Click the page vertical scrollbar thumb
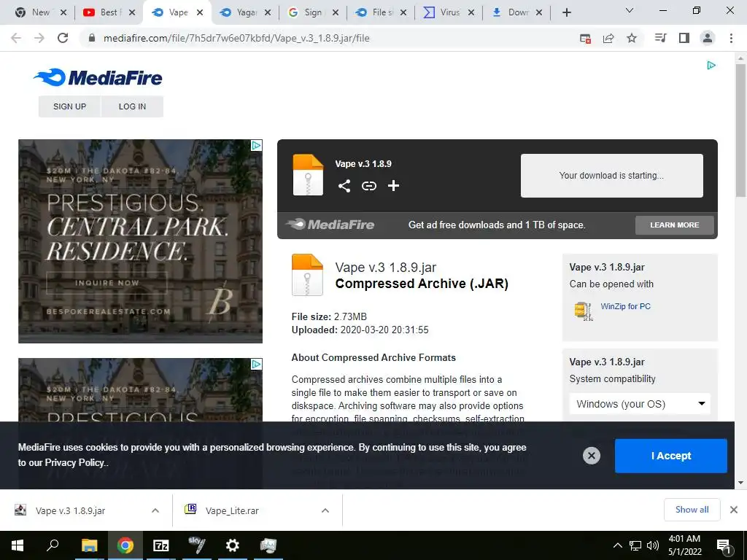 pos(740,131)
